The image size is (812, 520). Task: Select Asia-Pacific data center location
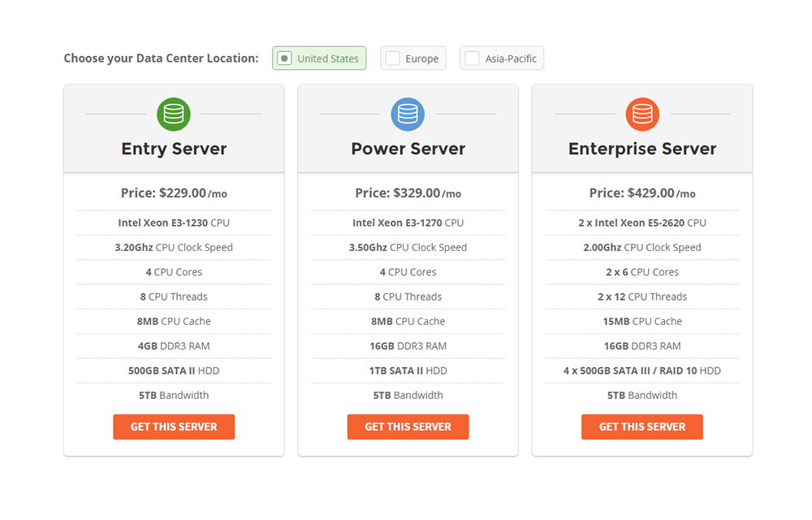pyautogui.click(x=502, y=58)
